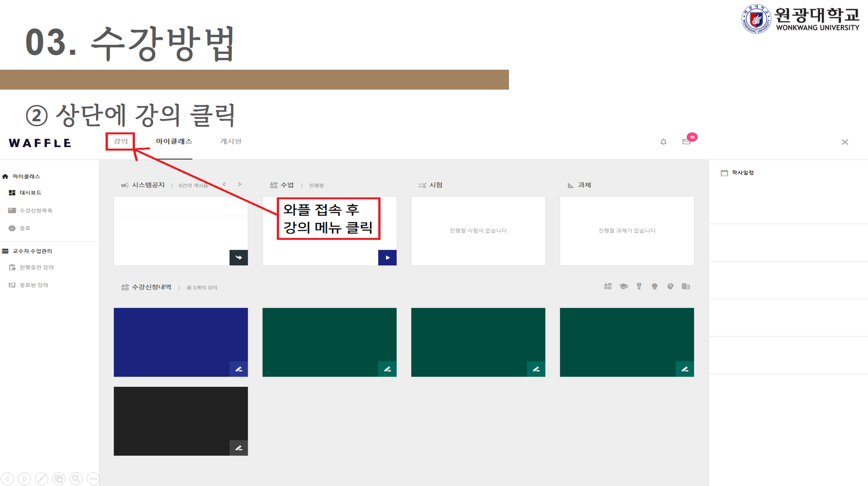This screenshot has width=868, height=486.
Task: Filter courses by head-with-gear icon
Action: [670, 286]
